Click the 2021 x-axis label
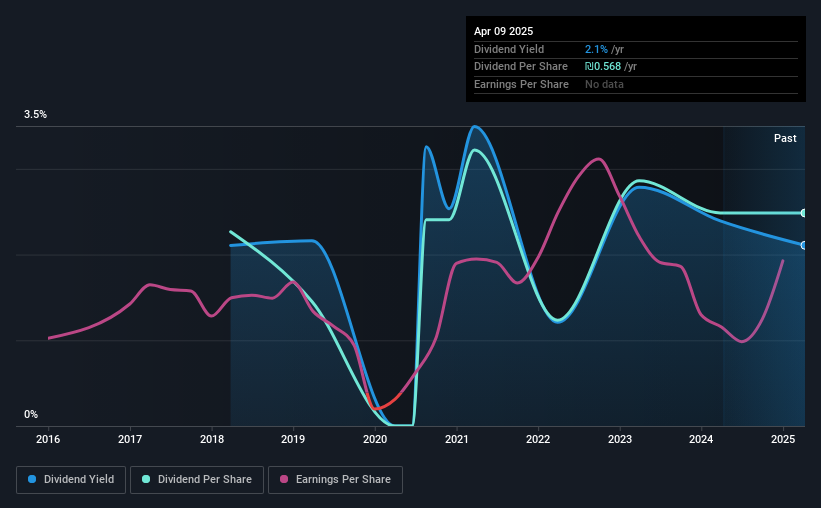Image resolution: width=821 pixels, height=508 pixels. pyautogui.click(x=457, y=439)
